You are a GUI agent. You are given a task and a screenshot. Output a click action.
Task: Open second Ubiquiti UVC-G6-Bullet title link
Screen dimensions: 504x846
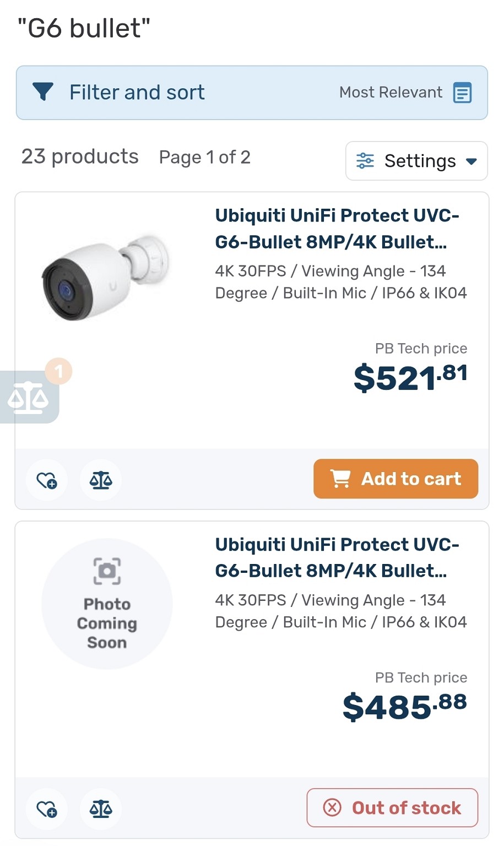point(337,557)
